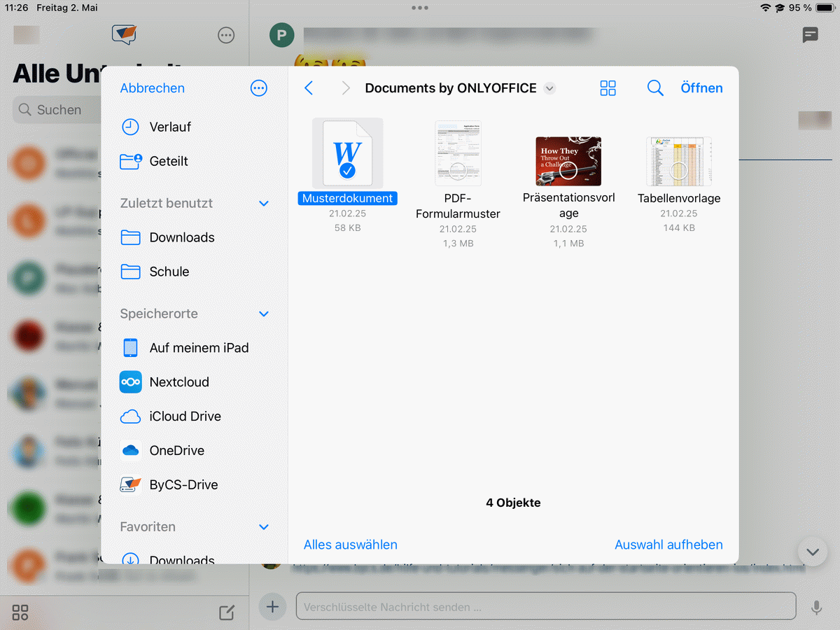The width and height of the screenshot is (840, 630).
Task: Open OneDrive storage location
Action: click(x=176, y=451)
